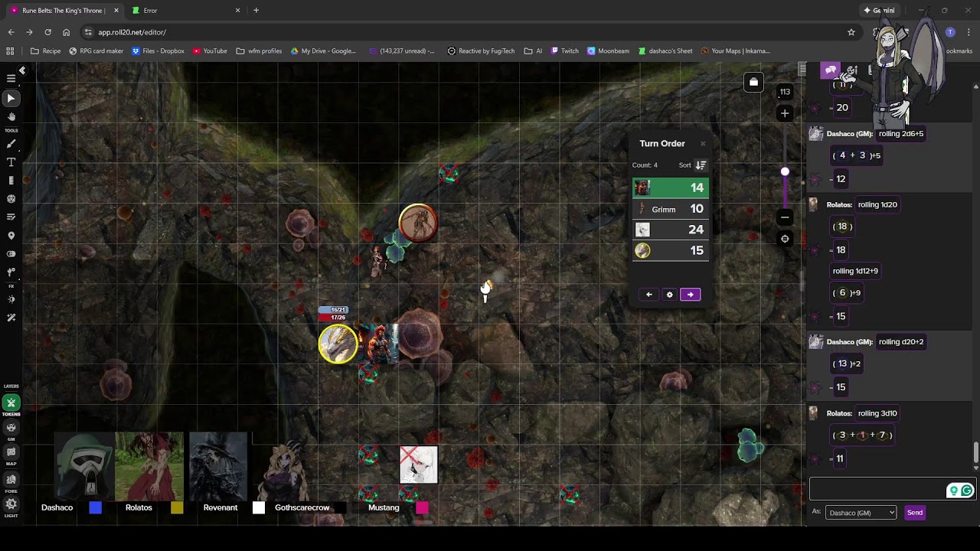Select the magic wand FX tool
Viewport: 980px width, 551px height.
click(x=11, y=318)
